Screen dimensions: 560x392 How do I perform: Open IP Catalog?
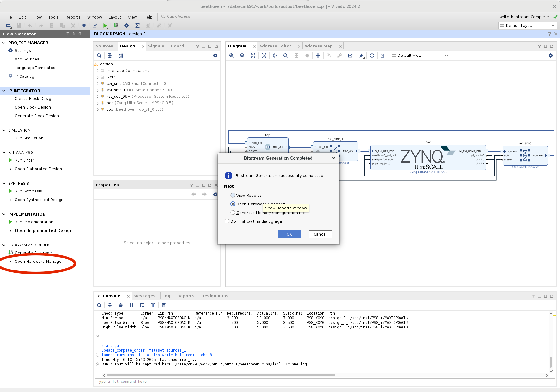(x=24, y=76)
